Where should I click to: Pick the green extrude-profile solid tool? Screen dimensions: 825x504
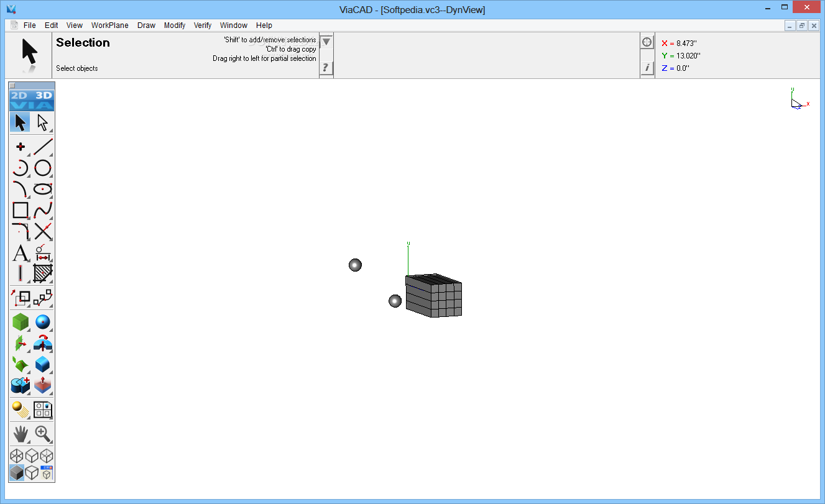point(21,344)
